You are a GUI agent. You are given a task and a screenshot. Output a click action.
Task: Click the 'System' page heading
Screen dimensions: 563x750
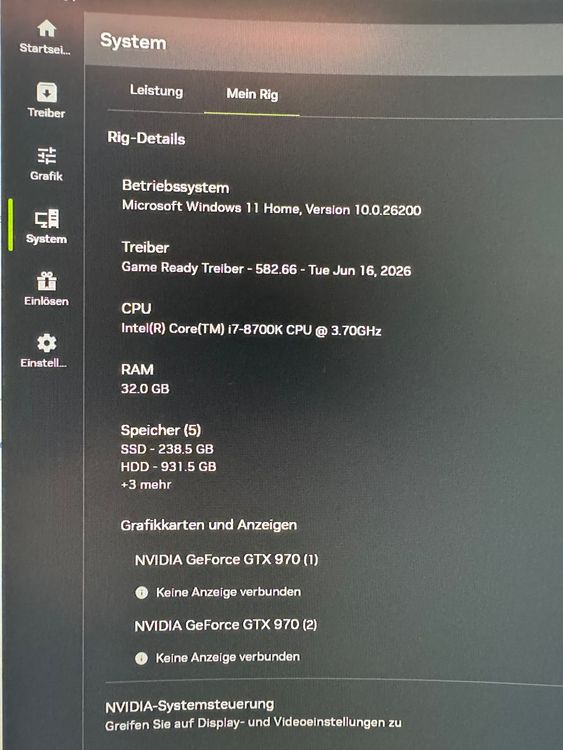(133, 42)
